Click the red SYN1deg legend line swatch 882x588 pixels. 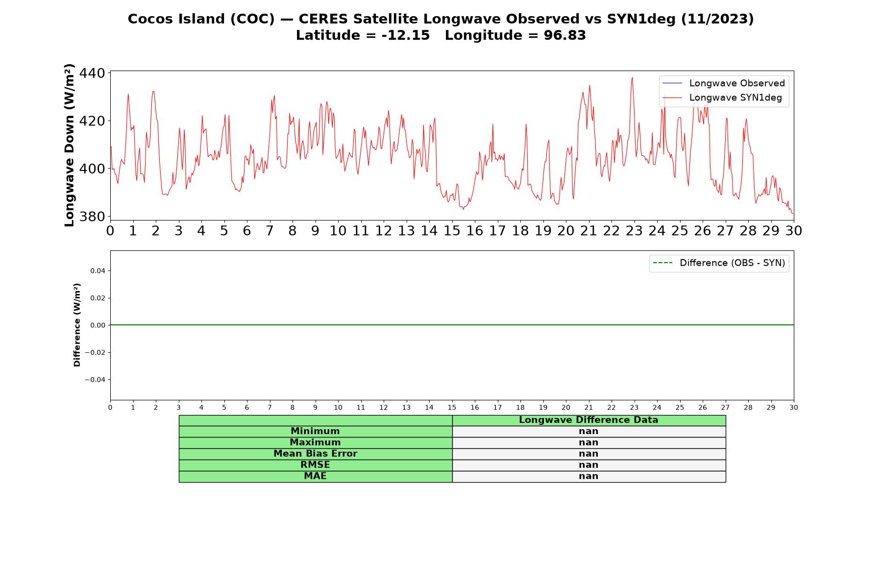(x=672, y=98)
